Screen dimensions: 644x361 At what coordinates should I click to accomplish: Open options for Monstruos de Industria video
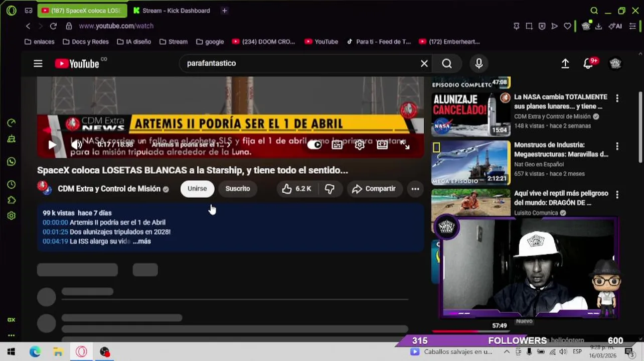617,146
